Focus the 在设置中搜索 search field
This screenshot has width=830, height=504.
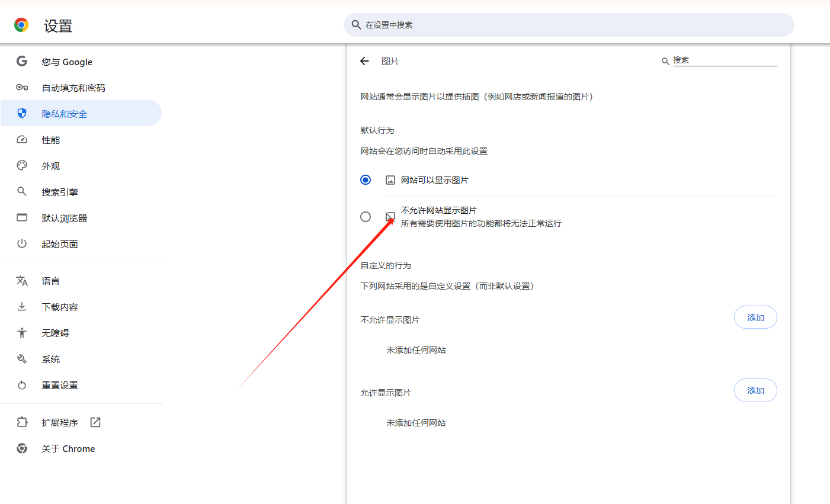click(569, 25)
